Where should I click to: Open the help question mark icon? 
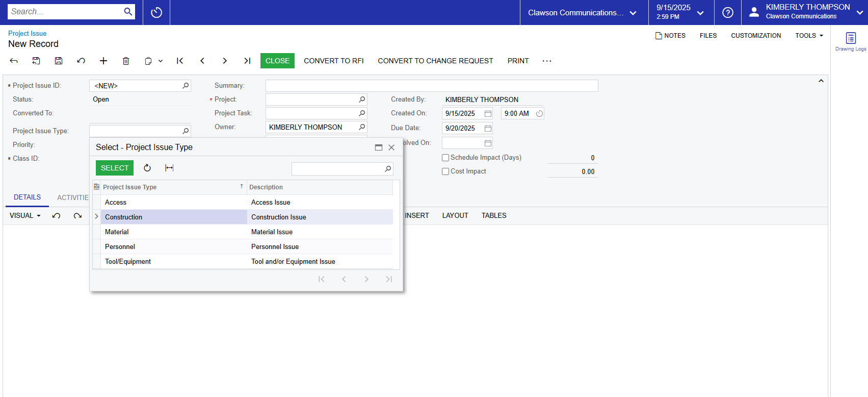coord(727,13)
